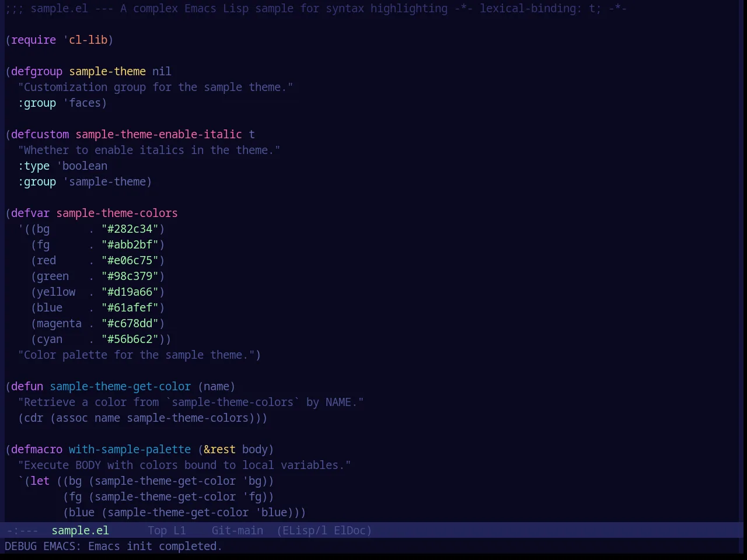
Task: Click the (name) argument list
Action: coord(217,386)
